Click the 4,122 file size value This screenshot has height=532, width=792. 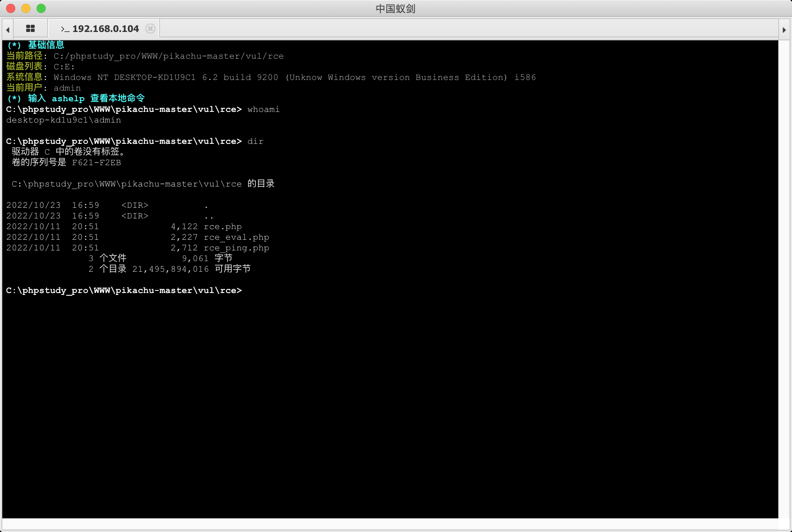(x=184, y=226)
